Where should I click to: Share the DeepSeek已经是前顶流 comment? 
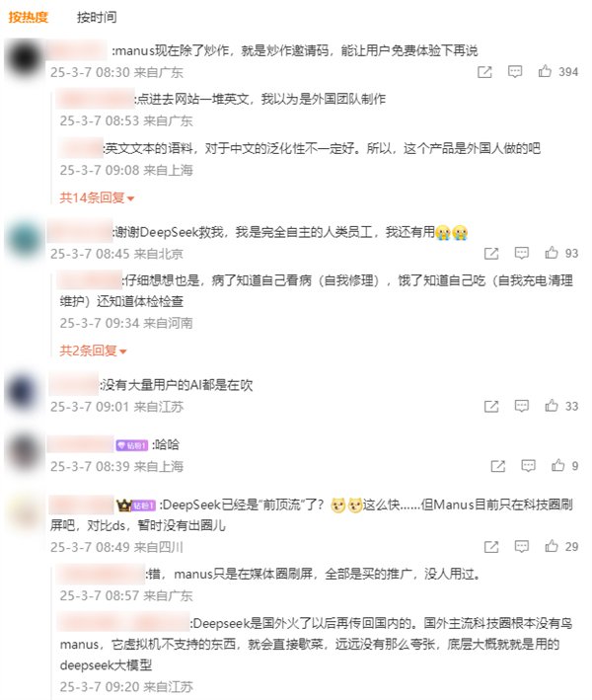coord(491,547)
